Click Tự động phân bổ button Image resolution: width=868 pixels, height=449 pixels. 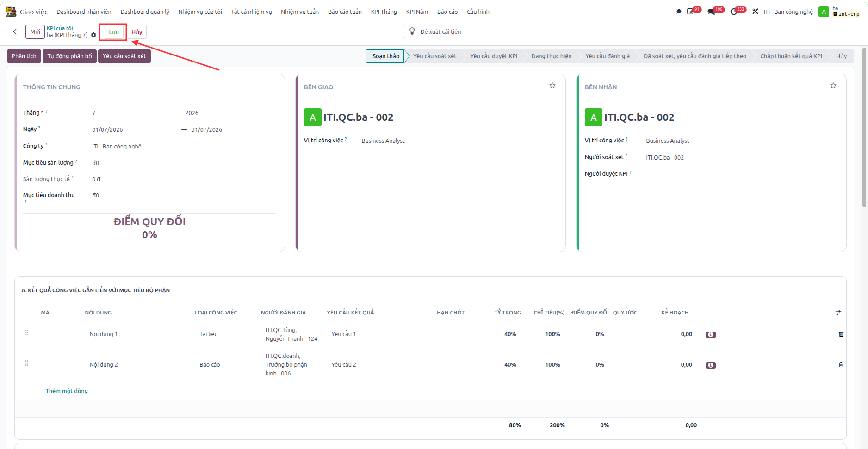pyautogui.click(x=69, y=56)
